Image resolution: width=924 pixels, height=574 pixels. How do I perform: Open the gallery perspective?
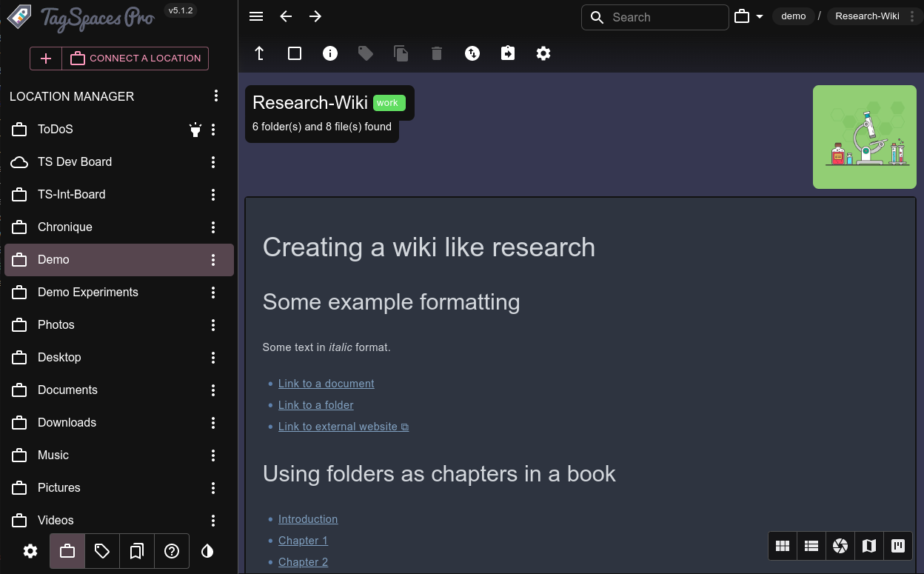coord(840,546)
